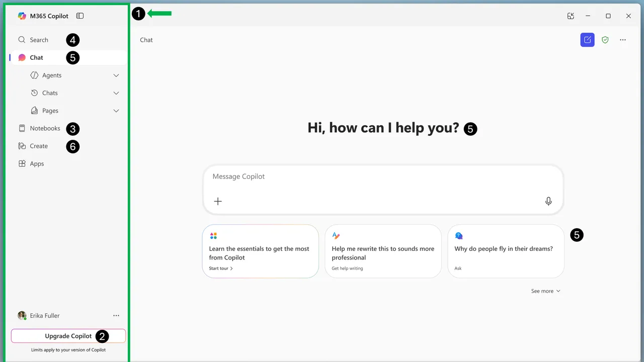Click the Search magnifier icon
Screen dimensions: 644x362
(x=22, y=40)
